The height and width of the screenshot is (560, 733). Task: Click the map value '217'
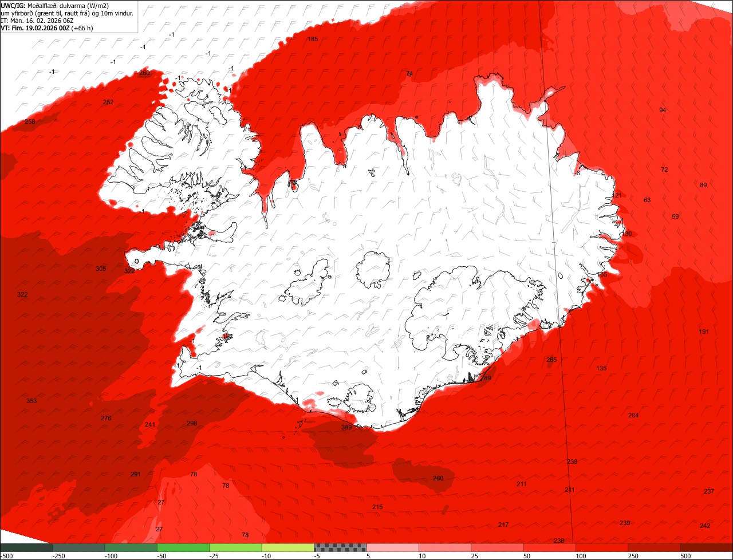503,524
